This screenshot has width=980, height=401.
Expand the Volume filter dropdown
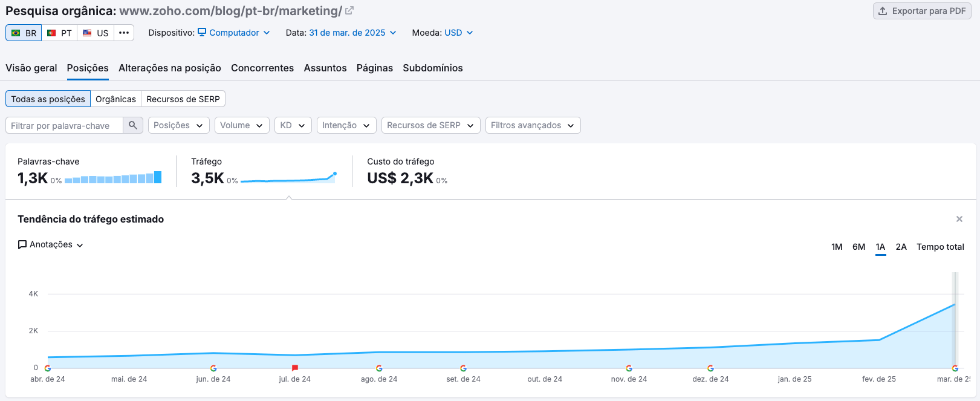[x=242, y=125]
